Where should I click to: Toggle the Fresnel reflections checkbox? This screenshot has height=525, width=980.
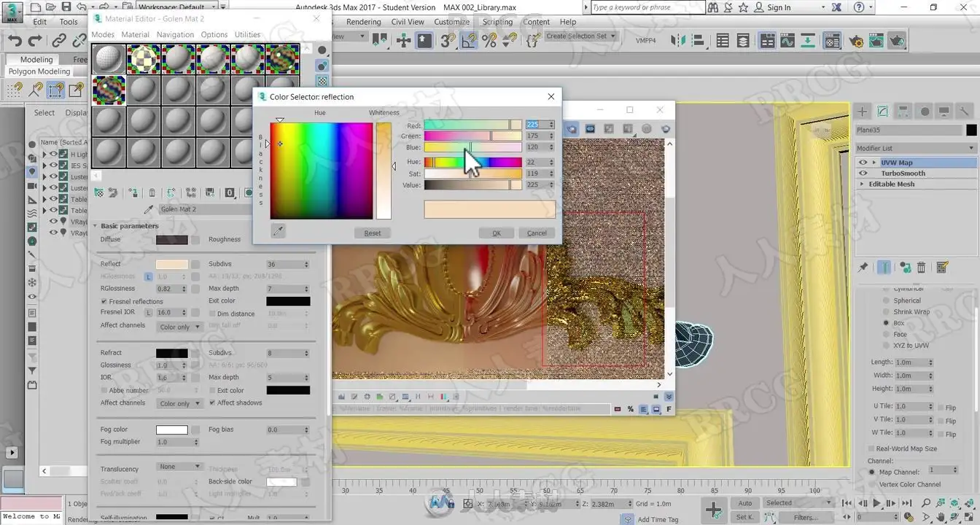104,301
